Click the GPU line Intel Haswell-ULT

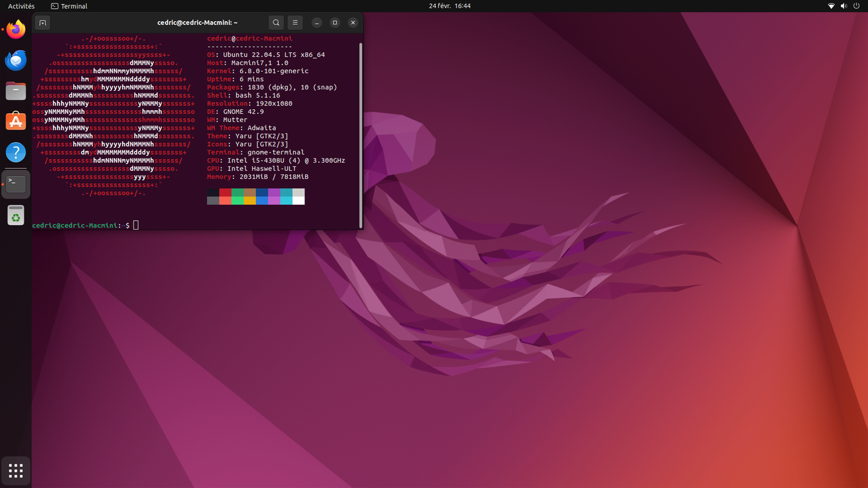pos(252,169)
